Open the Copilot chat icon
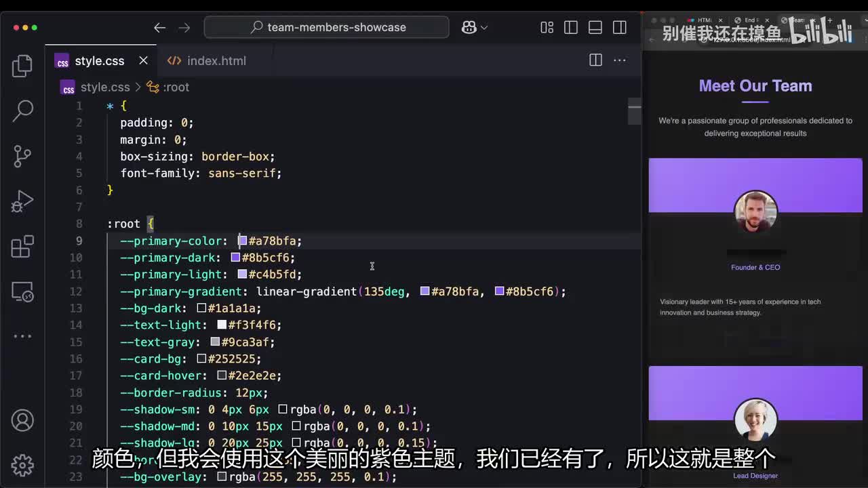This screenshot has width=868, height=488. pos(469,28)
